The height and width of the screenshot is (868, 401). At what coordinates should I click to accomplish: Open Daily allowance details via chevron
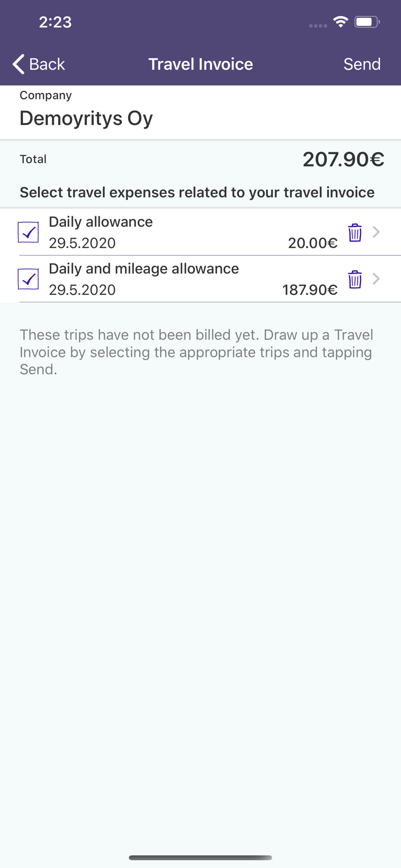(x=376, y=232)
